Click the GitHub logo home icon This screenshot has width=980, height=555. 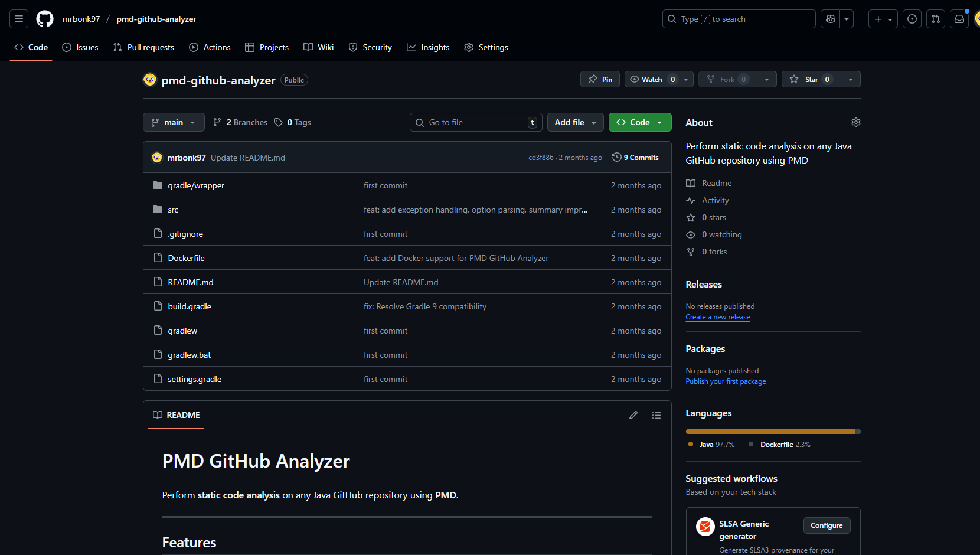pos(45,19)
